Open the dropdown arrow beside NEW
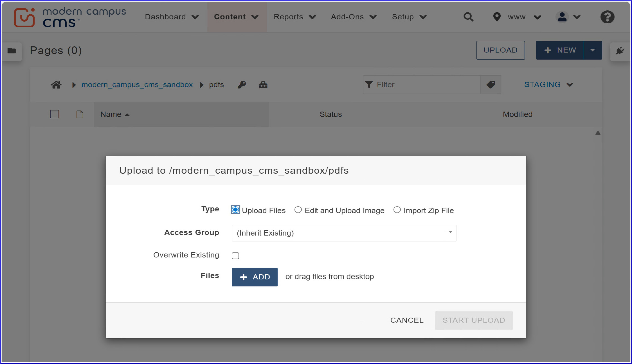 593,50
